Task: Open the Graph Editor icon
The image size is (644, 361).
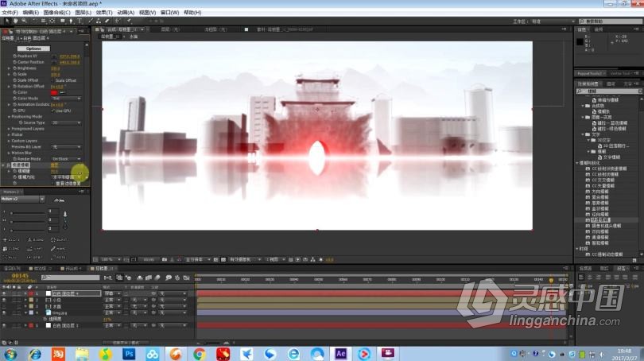Action: click(x=187, y=278)
